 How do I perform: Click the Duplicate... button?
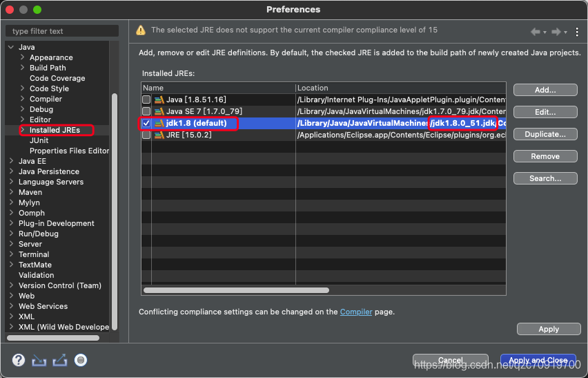pos(545,134)
